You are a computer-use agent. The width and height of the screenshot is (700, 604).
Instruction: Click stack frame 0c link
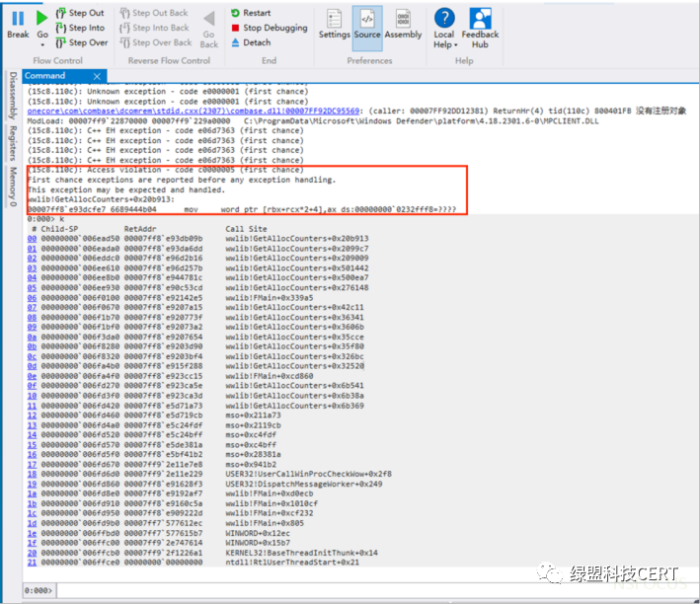(32, 356)
